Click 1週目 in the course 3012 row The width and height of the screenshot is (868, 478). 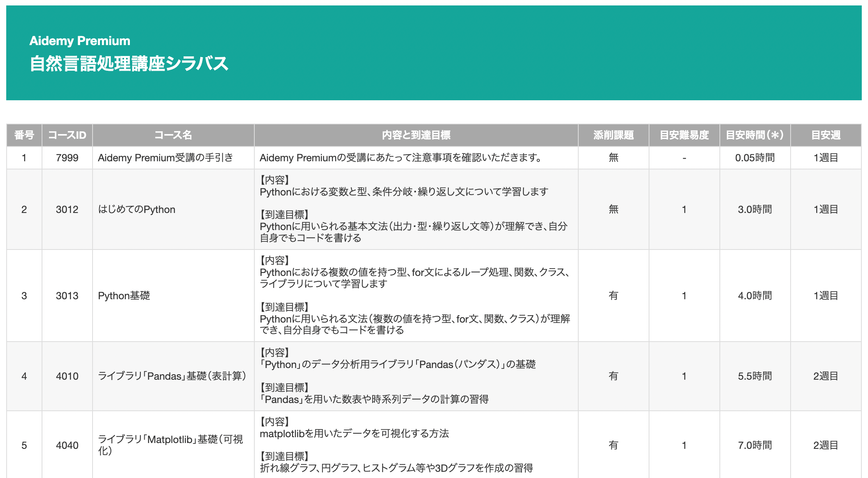(x=826, y=209)
